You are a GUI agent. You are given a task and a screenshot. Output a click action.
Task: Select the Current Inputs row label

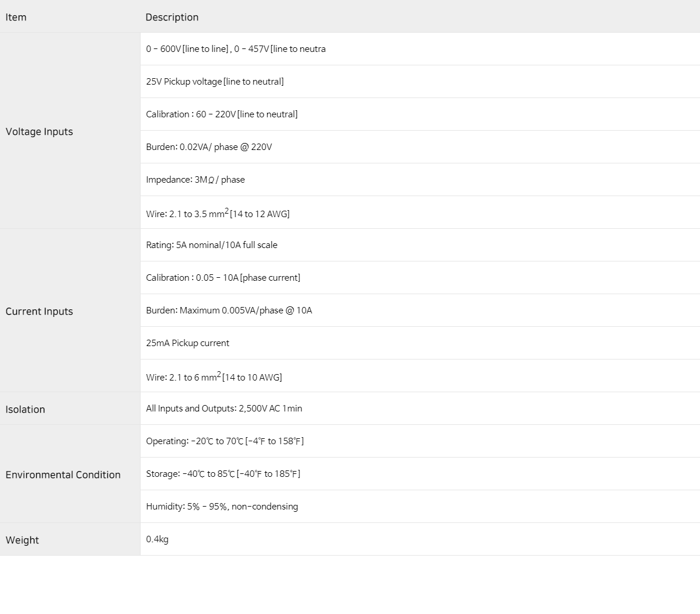coord(39,311)
